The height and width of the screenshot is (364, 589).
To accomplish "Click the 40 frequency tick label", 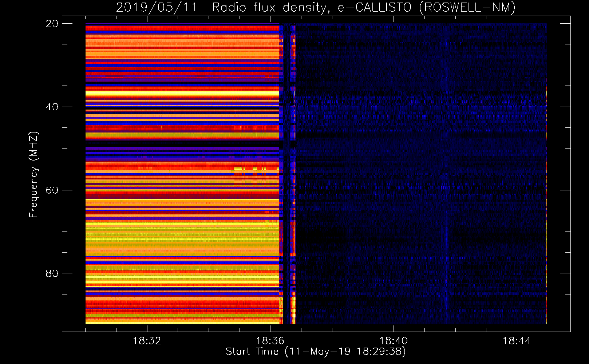I will coord(52,107).
